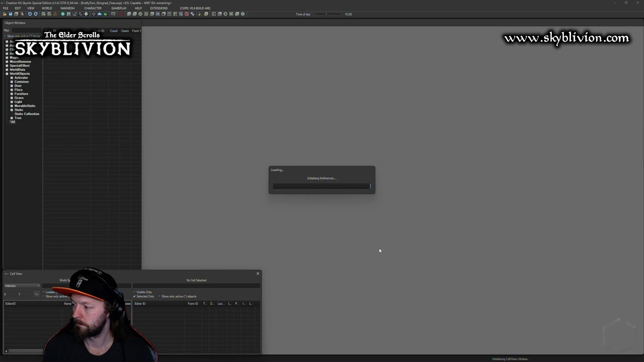The height and width of the screenshot is (362, 644).
Task: Click the green grass toolbar icon
Action: (x=106, y=14)
